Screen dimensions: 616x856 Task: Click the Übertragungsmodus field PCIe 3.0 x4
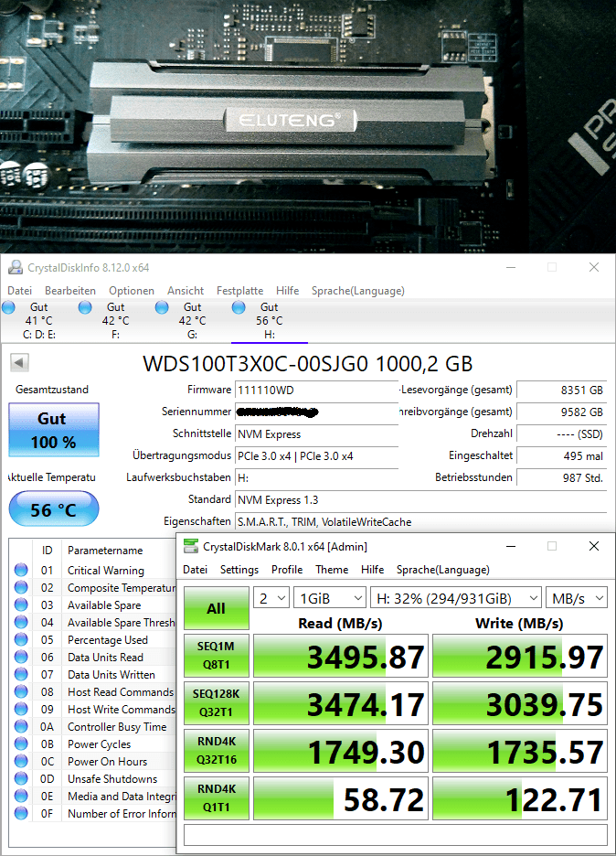[x=316, y=455]
